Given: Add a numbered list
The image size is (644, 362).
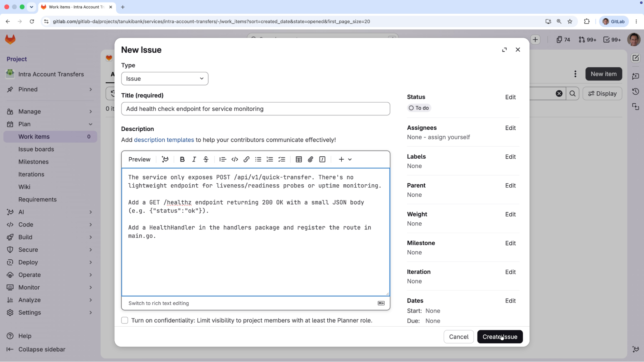Looking at the screenshot, I should pyautogui.click(x=270, y=159).
